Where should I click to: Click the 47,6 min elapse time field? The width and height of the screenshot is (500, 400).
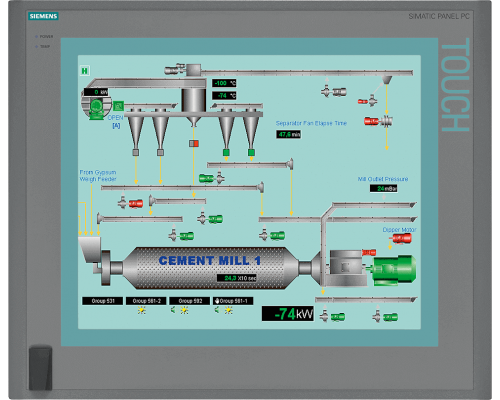point(288,134)
